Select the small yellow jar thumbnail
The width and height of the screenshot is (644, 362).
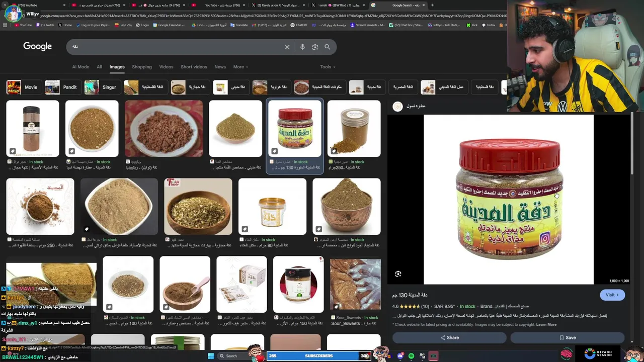tap(272, 207)
